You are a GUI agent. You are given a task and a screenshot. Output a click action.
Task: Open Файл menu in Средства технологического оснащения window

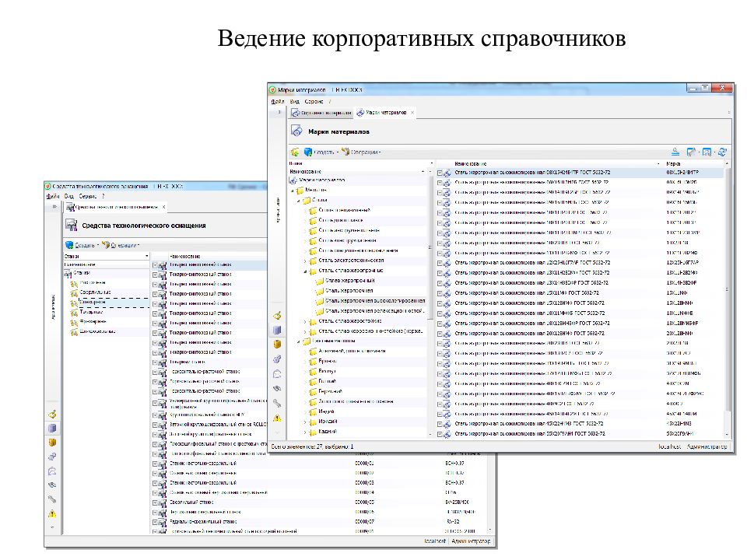point(52,196)
